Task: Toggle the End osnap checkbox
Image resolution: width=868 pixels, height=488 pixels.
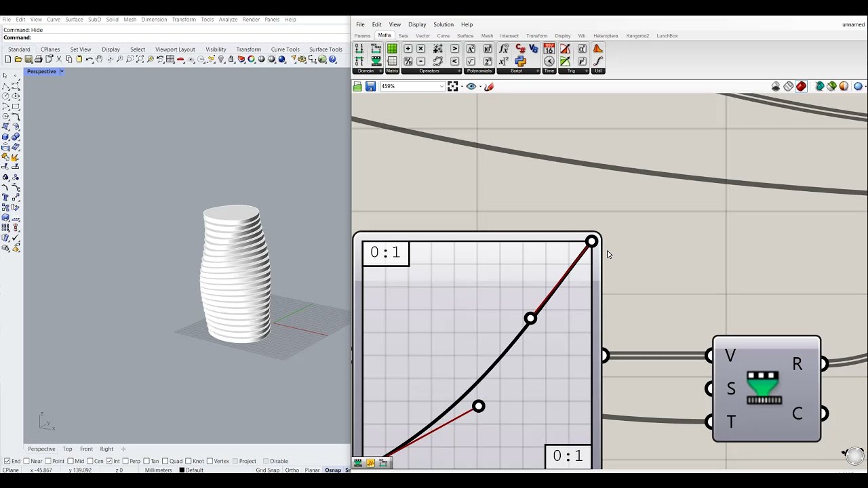Action: click(7, 461)
